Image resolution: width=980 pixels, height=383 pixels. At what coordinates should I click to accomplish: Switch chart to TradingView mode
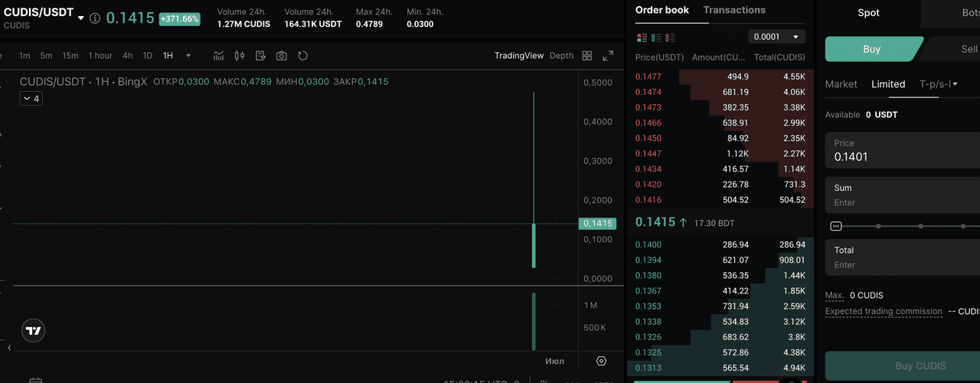519,56
